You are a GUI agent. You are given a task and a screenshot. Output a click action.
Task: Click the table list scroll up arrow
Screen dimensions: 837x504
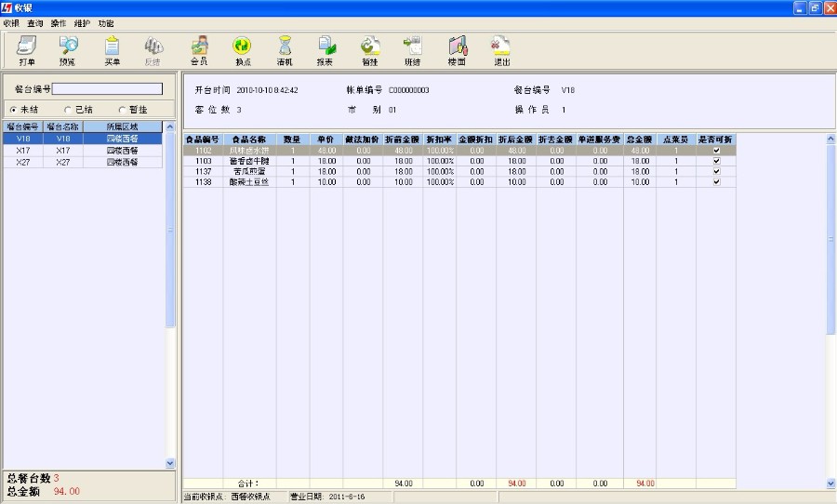pyautogui.click(x=170, y=127)
